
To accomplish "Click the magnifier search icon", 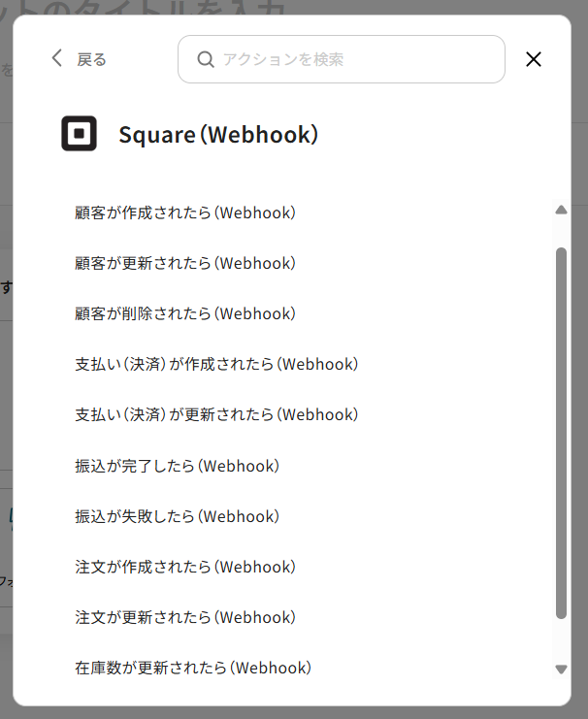I will click(206, 59).
